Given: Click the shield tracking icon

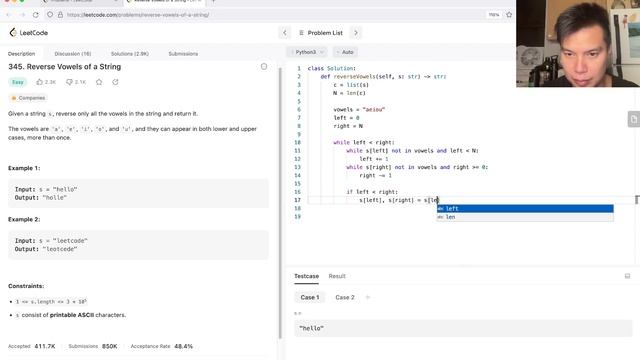Looking at the screenshot, I should click(x=50, y=15).
